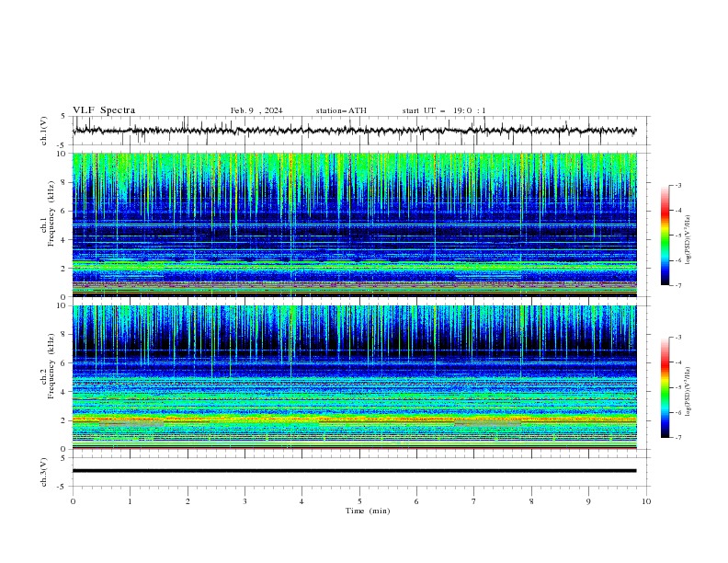This screenshot has width=728, height=563.
Task: Click the "8" tick on the time axis
Action: click(x=531, y=501)
